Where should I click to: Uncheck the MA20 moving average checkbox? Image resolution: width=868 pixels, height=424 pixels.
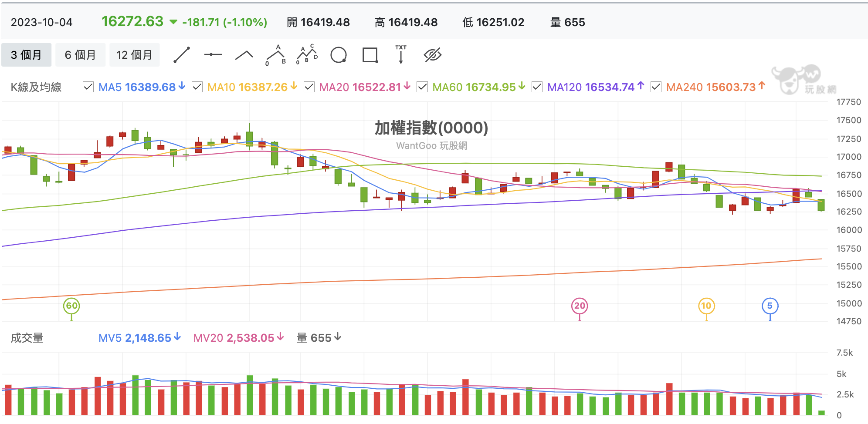point(309,87)
